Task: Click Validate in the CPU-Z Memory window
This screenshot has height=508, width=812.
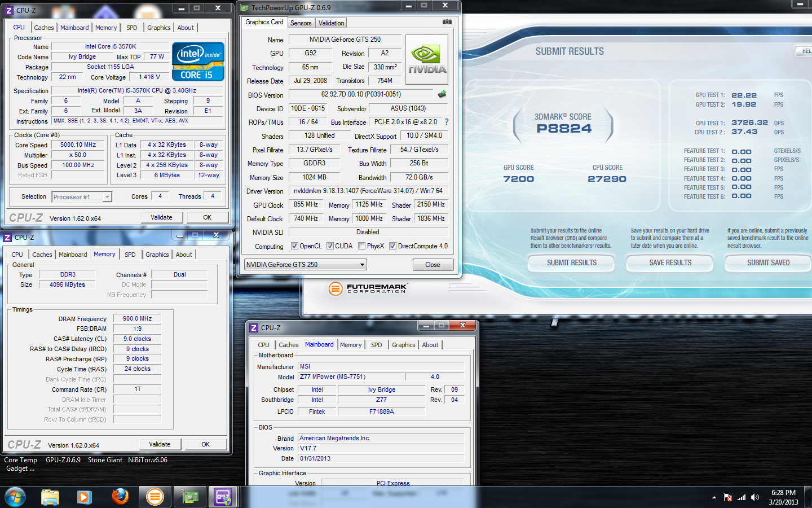Action: click(x=160, y=444)
